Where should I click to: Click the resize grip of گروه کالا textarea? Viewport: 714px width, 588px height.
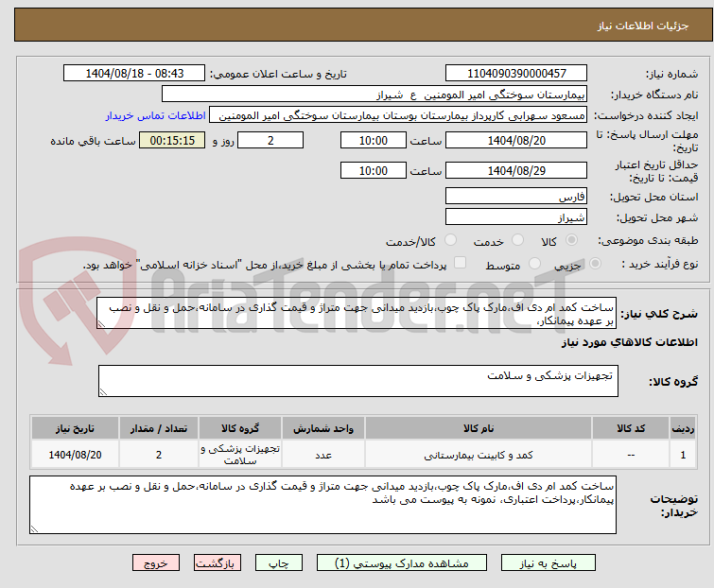tap(103, 392)
